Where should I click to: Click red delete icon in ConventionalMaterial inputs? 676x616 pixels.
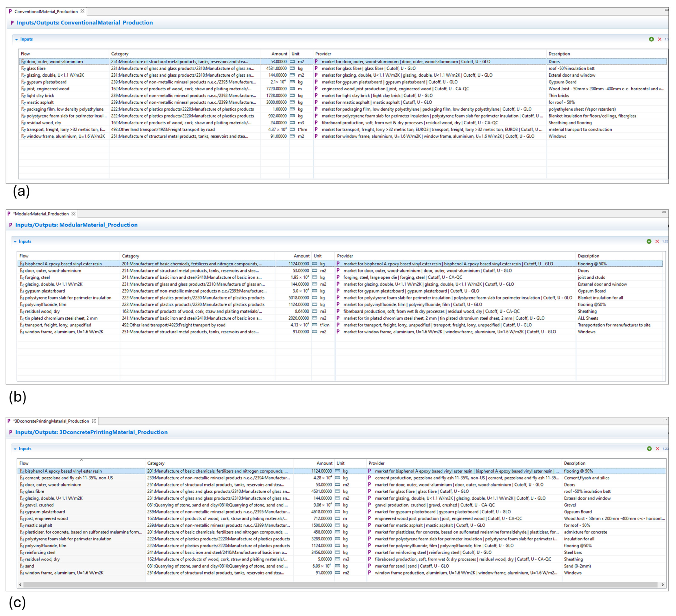(x=659, y=39)
